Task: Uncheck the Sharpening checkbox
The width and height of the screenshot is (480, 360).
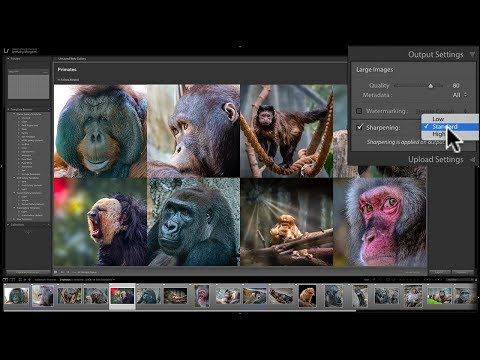Action: (360, 127)
